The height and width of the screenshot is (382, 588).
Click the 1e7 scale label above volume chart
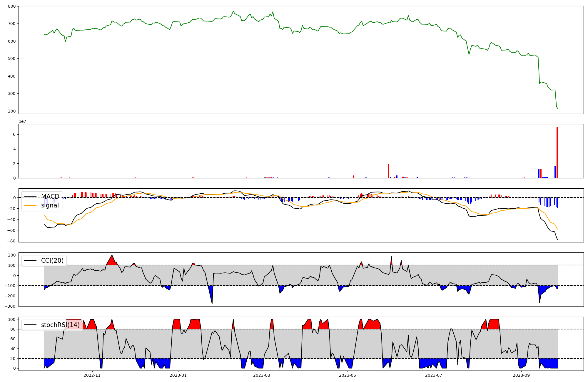click(22, 121)
